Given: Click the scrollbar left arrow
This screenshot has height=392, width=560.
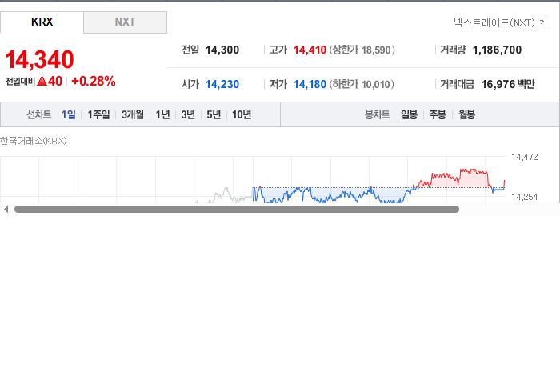Looking at the screenshot, I should coord(6,210).
